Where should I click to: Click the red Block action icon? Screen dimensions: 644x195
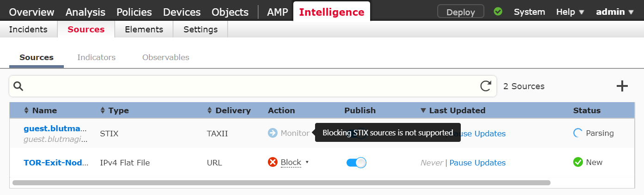coord(272,162)
